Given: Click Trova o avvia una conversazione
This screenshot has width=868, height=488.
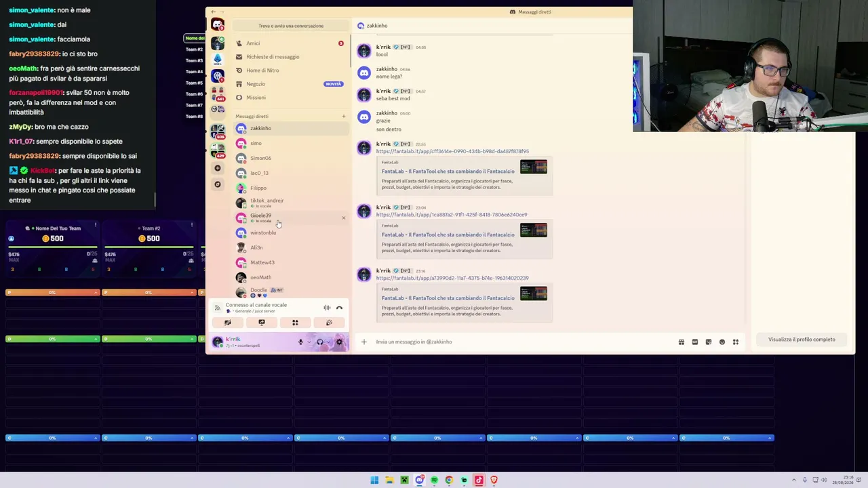Looking at the screenshot, I should click(291, 26).
